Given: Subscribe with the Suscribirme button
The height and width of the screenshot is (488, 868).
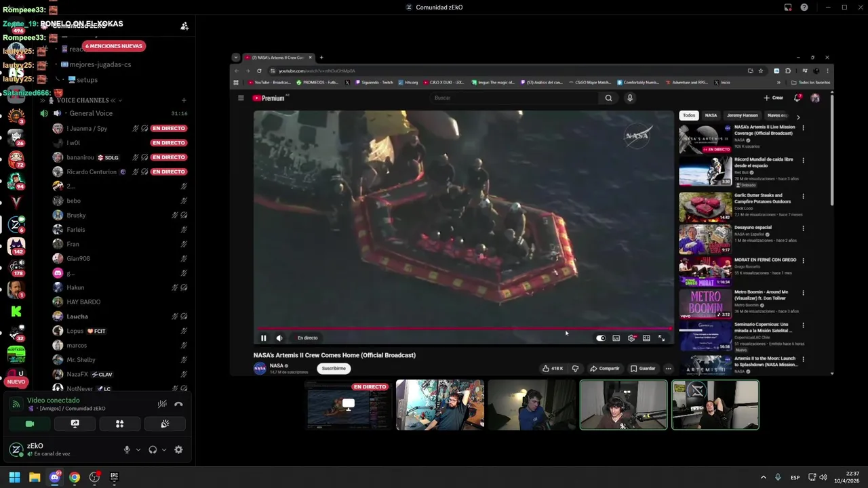Looking at the screenshot, I should point(334,368).
